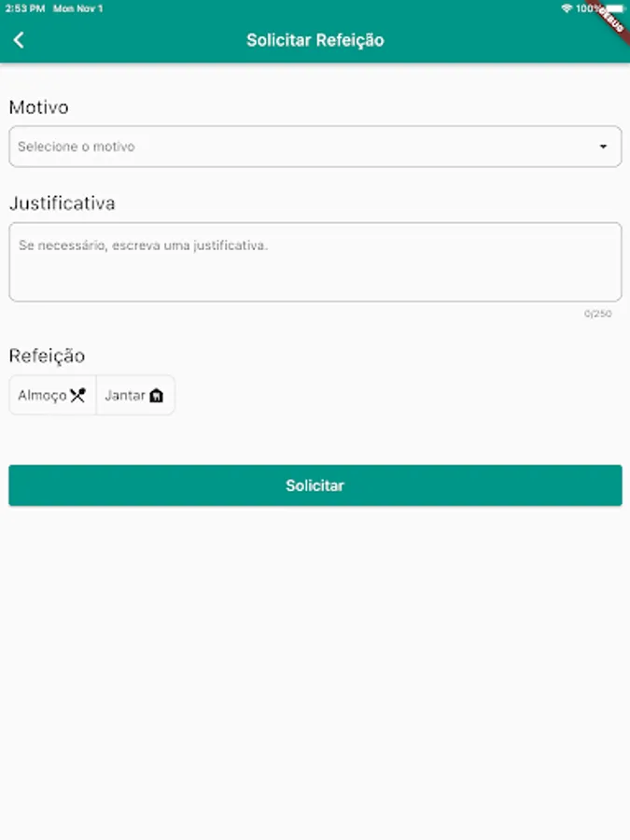Image resolution: width=630 pixels, height=840 pixels.
Task: Click the 'Solicitar Refeição' page title
Action: (x=315, y=40)
